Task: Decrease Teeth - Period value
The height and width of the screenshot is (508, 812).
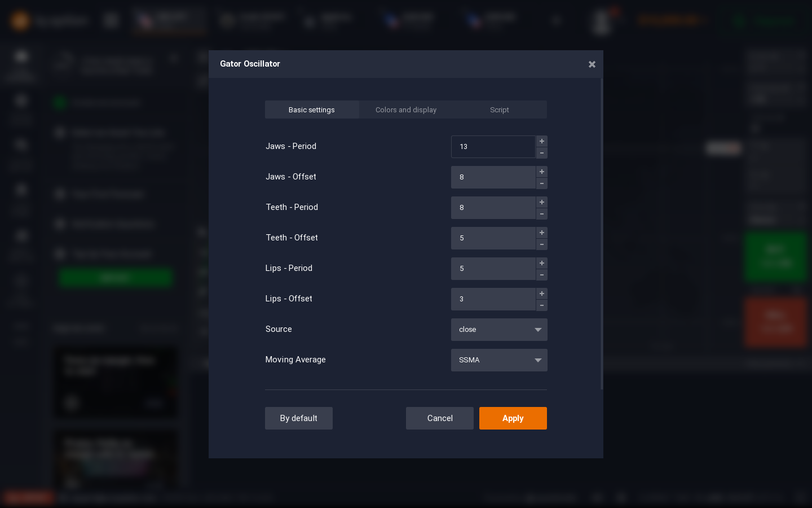Action: coord(542,214)
